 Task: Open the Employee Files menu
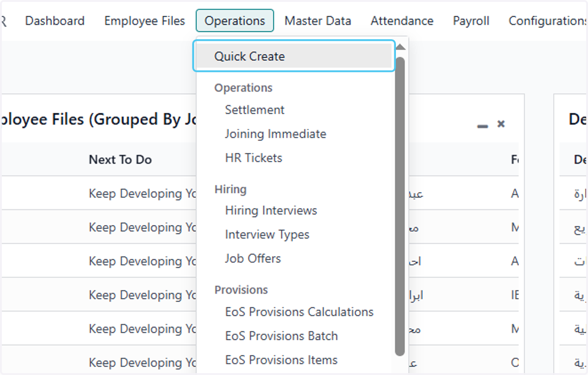145,21
